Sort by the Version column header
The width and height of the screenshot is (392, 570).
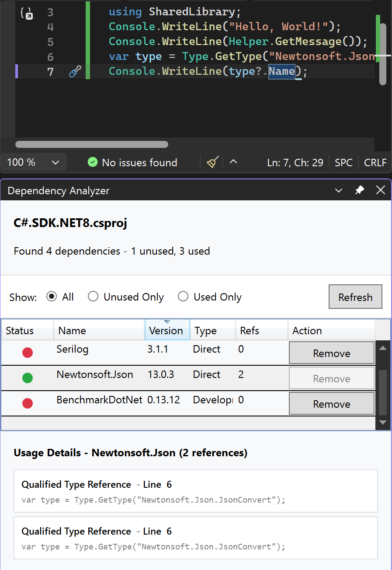coord(166,331)
